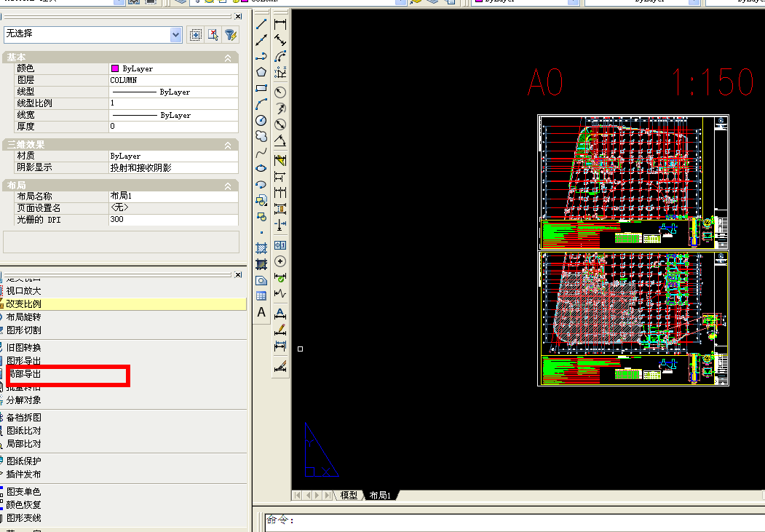The height and width of the screenshot is (532, 765).
Task: Select the Aligned Dimension tool
Action: 280,40
